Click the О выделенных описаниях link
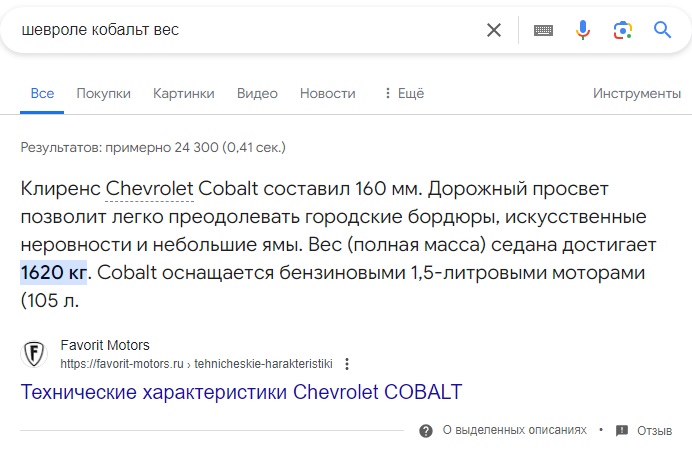 pos(515,430)
